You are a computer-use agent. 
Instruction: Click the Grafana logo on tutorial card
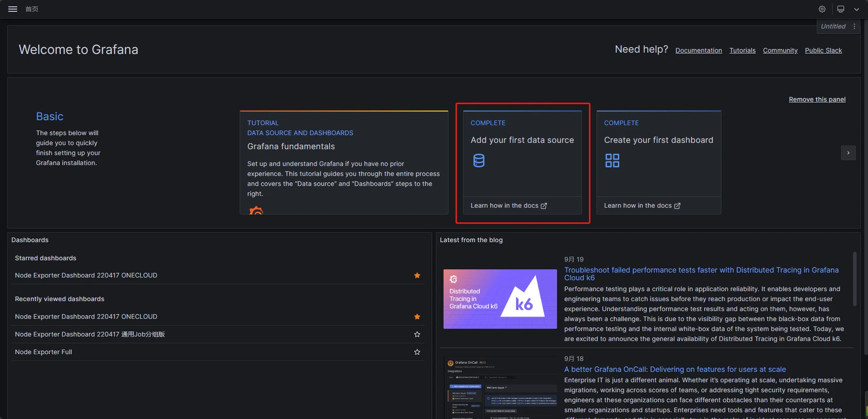pos(256,210)
